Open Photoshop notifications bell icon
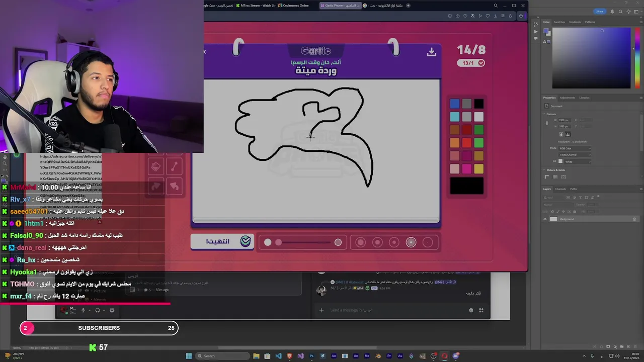This screenshot has height=362, width=644. [612, 12]
